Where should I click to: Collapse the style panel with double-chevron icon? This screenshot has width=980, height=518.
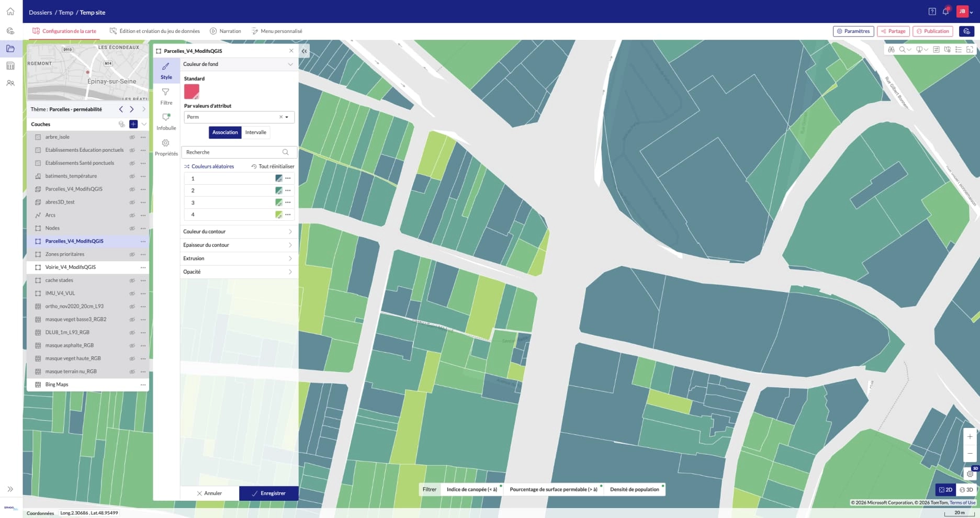pos(304,51)
